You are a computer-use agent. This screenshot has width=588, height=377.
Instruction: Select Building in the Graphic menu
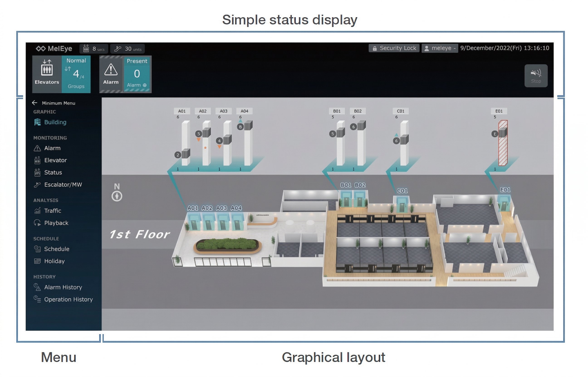pyautogui.click(x=55, y=122)
